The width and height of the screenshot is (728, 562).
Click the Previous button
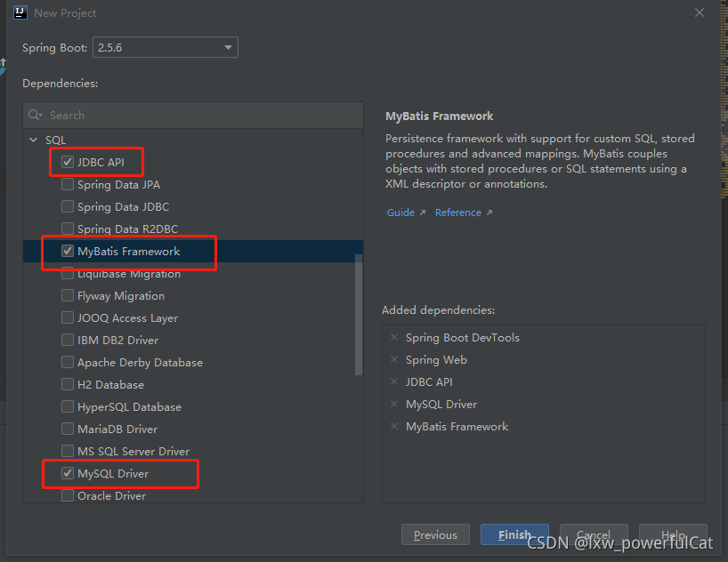tap(435, 534)
